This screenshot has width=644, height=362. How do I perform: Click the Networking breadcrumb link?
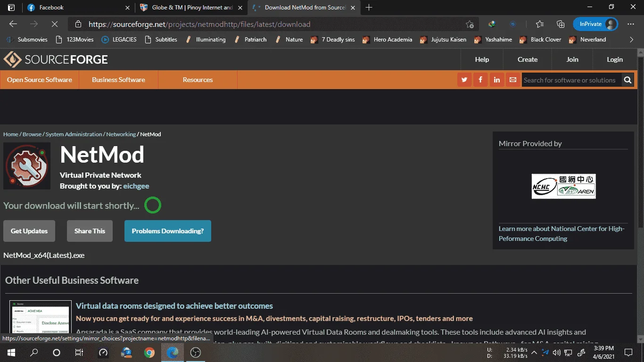coord(121,134)
